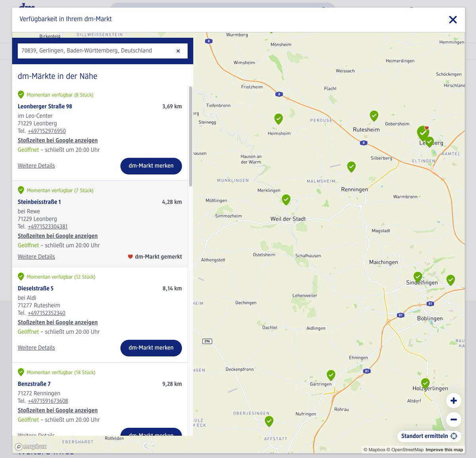
Task: Open Weitere Details for Leonberger Straße 98
Action: (36, 166)
